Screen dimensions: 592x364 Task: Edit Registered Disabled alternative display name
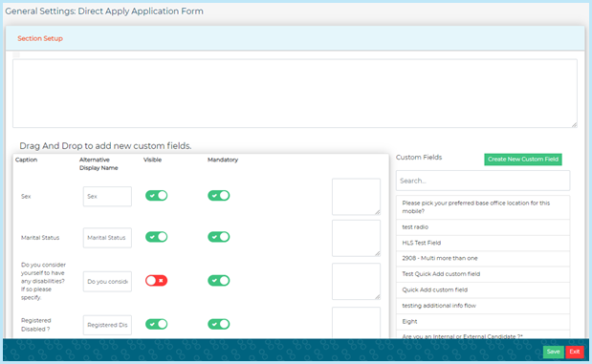(x=107, y=325)
